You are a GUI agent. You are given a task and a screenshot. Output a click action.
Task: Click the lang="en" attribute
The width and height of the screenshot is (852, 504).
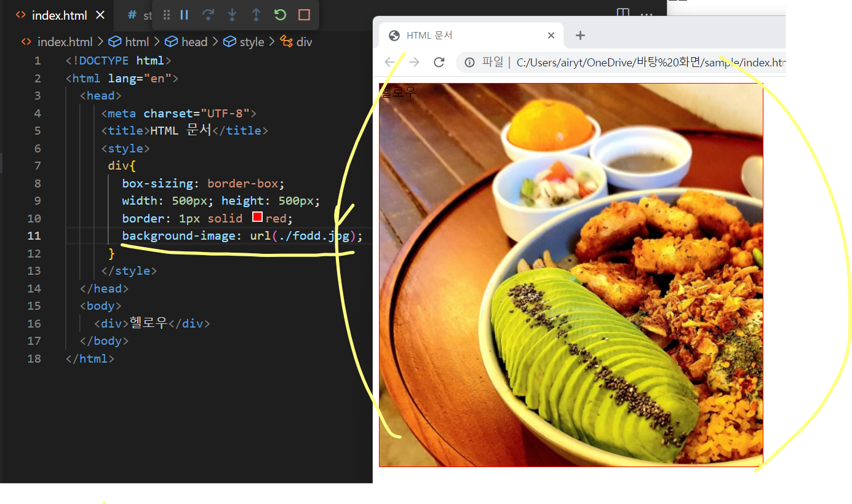[x=140, y=78]
